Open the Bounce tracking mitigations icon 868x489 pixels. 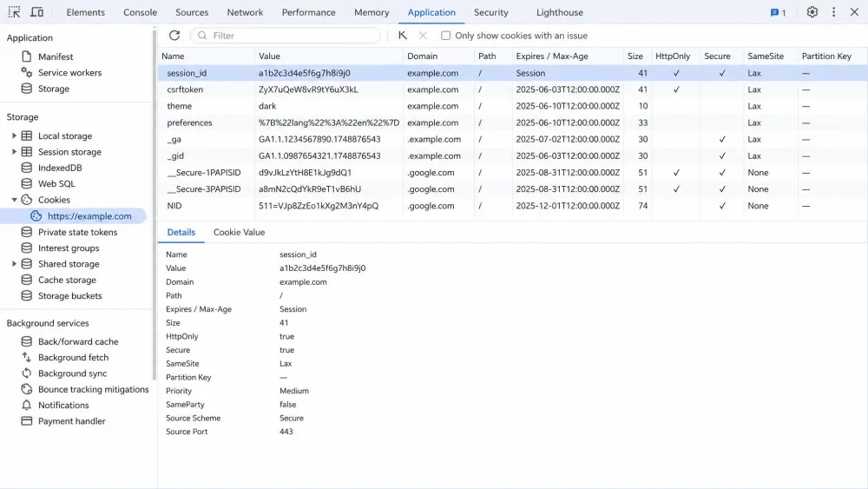click(x=27, y=389)
